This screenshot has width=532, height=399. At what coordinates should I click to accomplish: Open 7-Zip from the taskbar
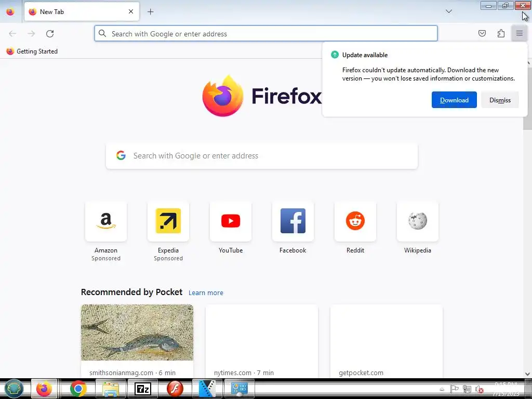pyautogui.click(x=143, y=389)
